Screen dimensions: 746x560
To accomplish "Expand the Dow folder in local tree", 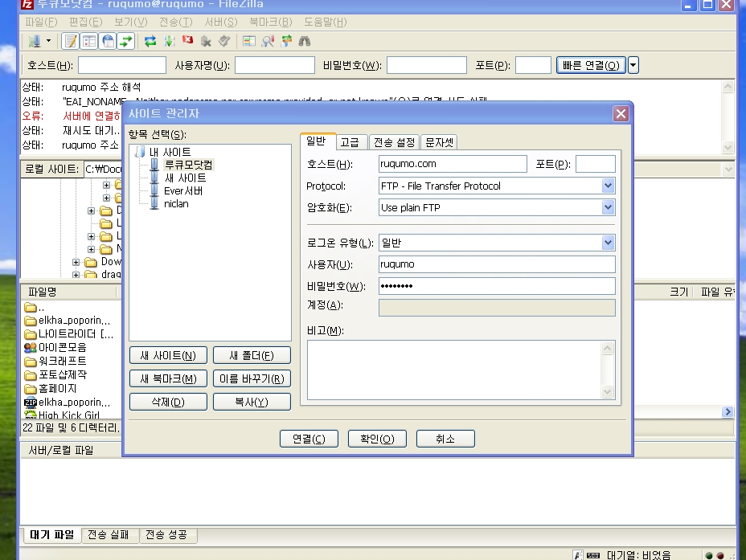I will click(x=76, y=262).
